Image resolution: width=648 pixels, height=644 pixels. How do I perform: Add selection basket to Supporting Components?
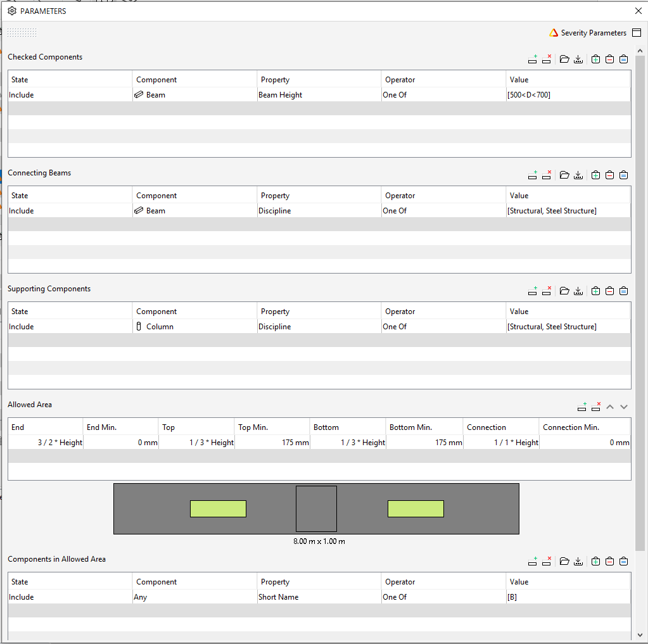(595, 291)
